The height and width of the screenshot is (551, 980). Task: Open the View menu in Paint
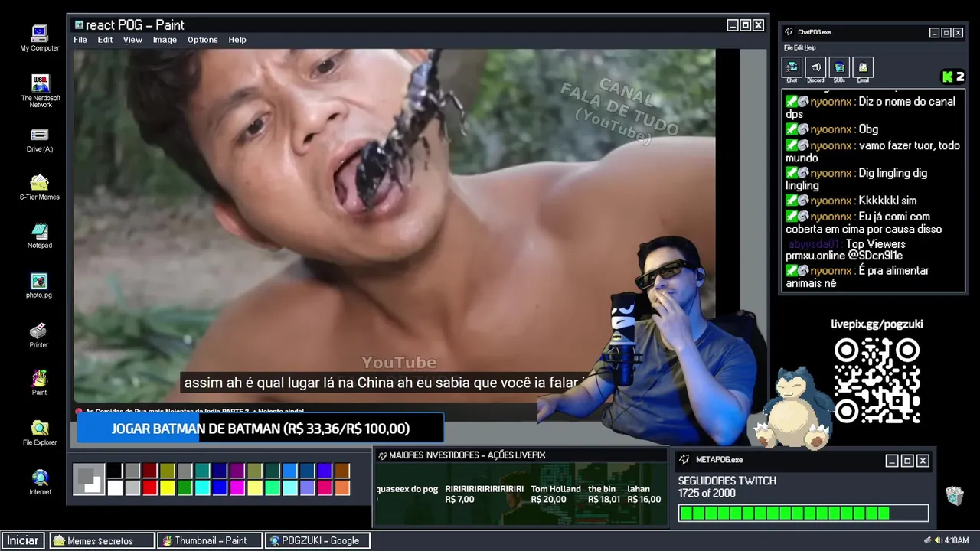tap(132, 40)
